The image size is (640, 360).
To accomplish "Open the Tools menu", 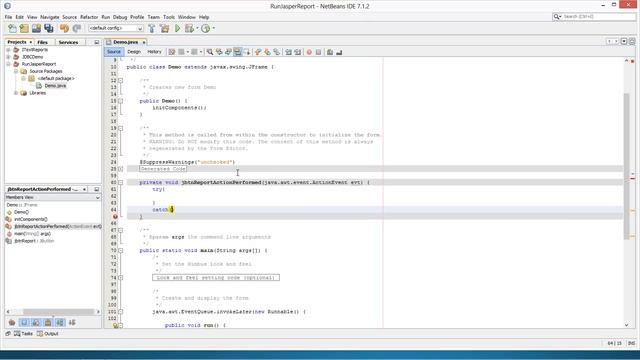I will pyautogui.click(x=169, y=17).
